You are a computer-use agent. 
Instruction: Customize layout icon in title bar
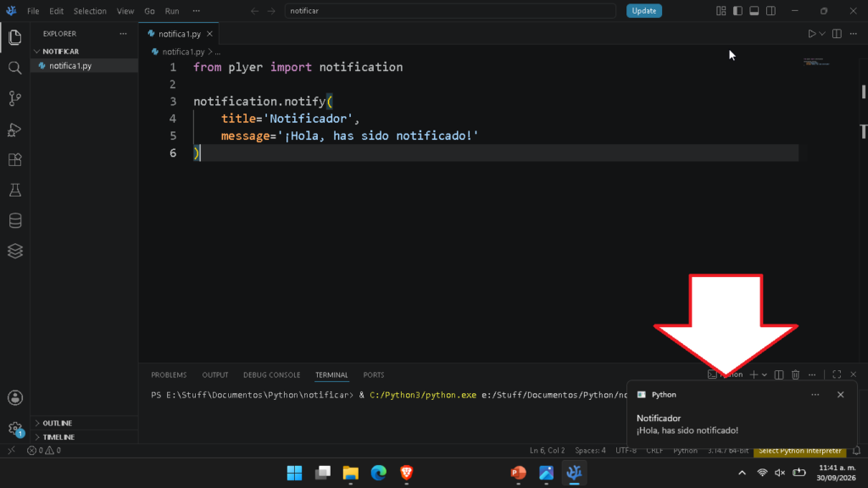(x=721, y=10)
